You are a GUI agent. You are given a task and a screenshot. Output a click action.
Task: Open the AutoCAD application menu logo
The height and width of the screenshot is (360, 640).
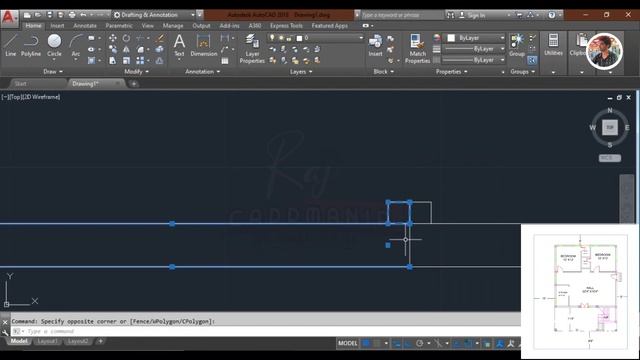9,18
